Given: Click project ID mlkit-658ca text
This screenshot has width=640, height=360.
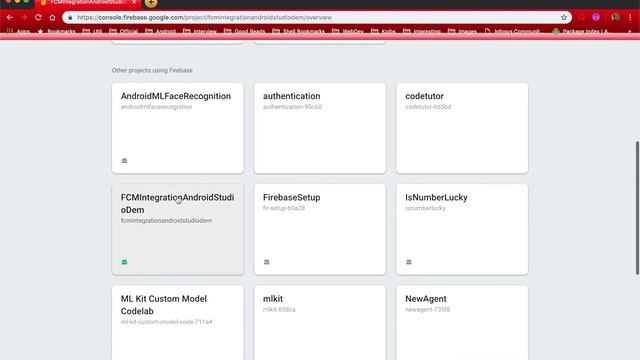Looking at the screenshot, I should tap(279, 309).
